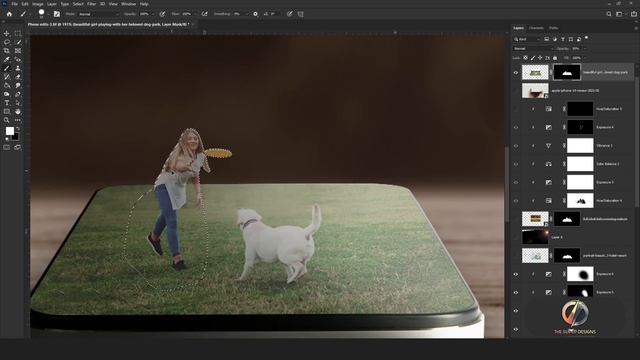Select the Eraser tool
640x360 pixels.
coord(18,77)
